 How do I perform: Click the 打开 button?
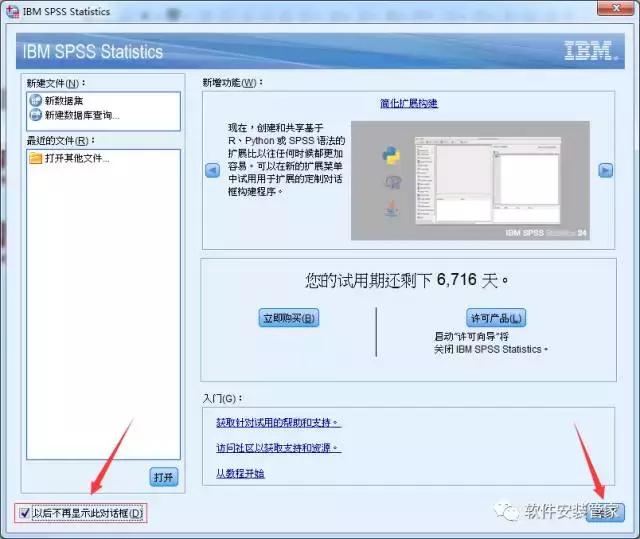(164, 477)
